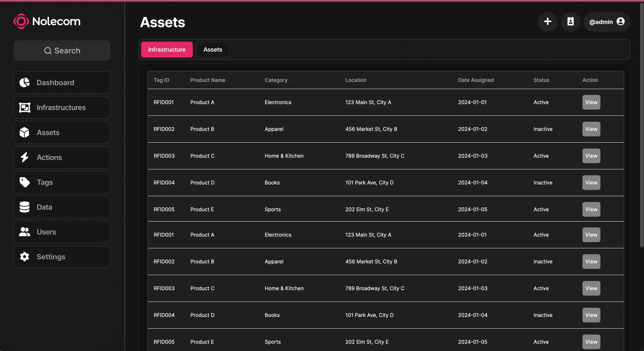Screen dimensions: 644x351
Task: Click the sidebar Search field
Action: 62,51
